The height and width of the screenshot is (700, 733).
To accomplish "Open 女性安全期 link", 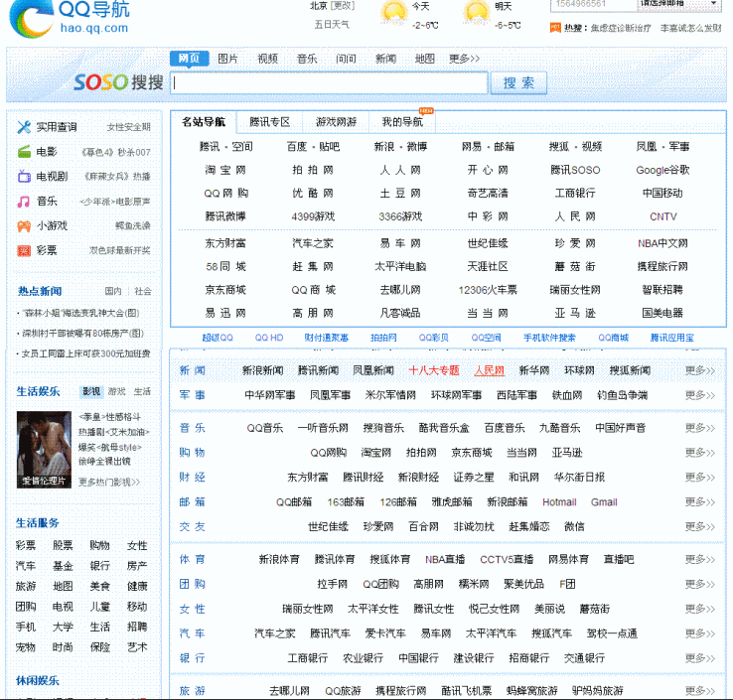I will tap(128, 127).
